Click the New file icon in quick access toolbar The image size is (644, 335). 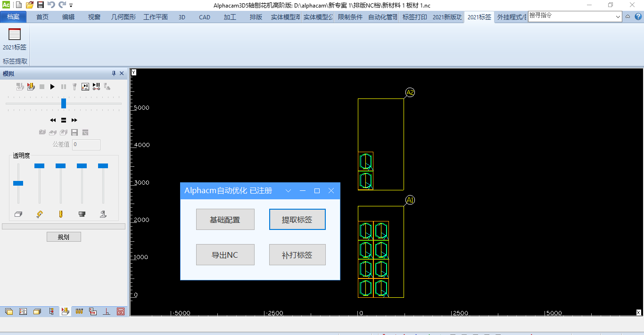pyautogui.click(x=18, y=5)
